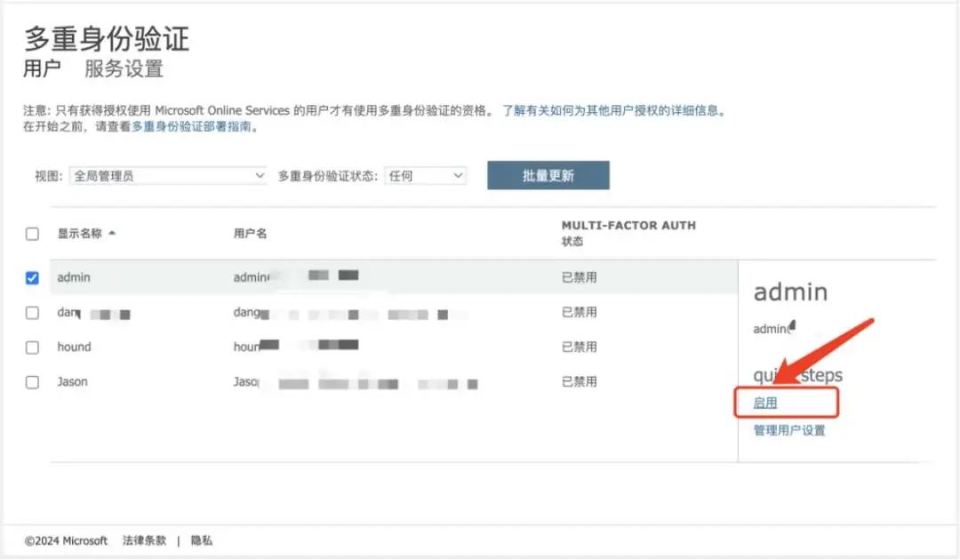
Task: Open the 视图 dropdown showing 全局管理员
Action: pyautogui.click(x=168, y=176)
